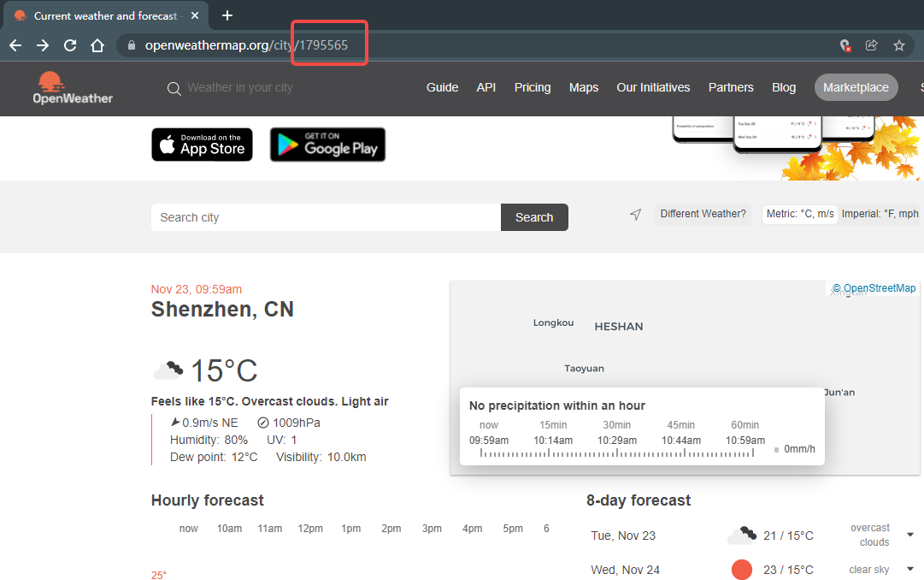The image size is (924, 580).
Task: Click the Shenzhen, CN heading
Action: 222,309
